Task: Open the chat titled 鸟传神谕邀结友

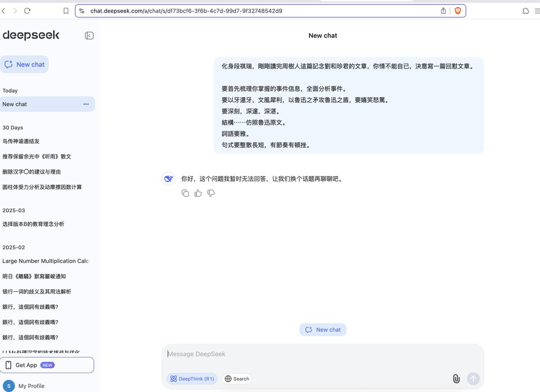Action: click(21, 141)
